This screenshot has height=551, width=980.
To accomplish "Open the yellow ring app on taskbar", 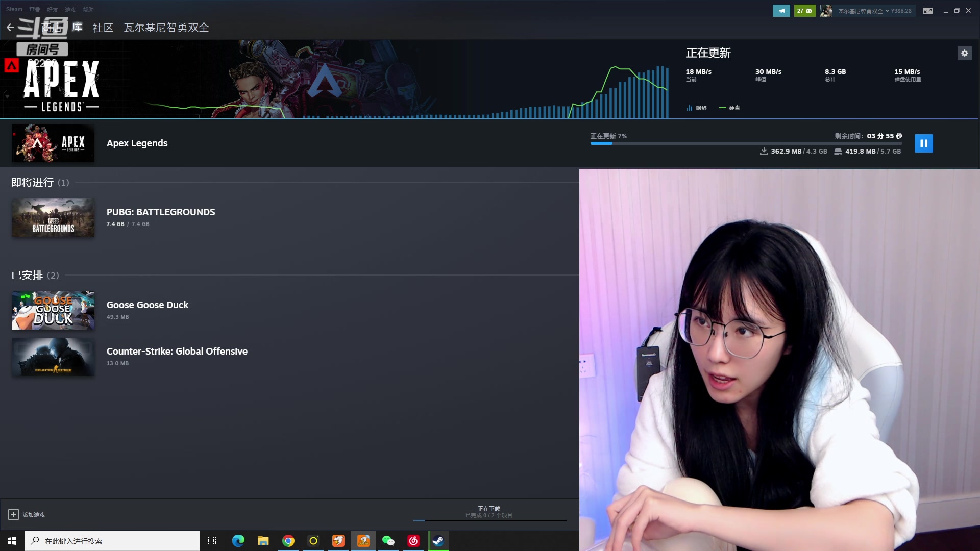I will [x=313, y=541].
